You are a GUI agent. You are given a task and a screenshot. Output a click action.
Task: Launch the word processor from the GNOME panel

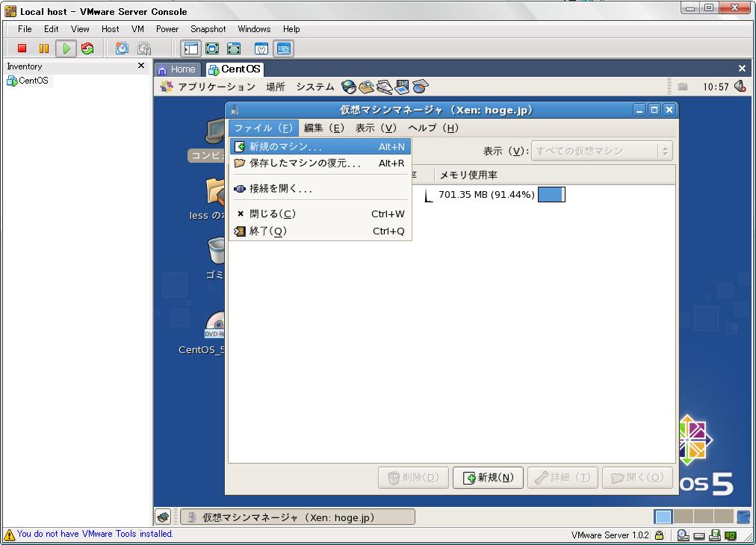pyautogui.click(x=384, y=87)
